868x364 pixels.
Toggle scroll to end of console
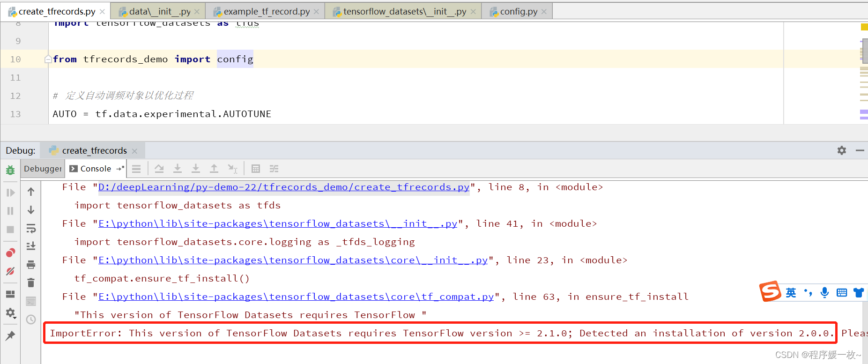pos(31,246)
